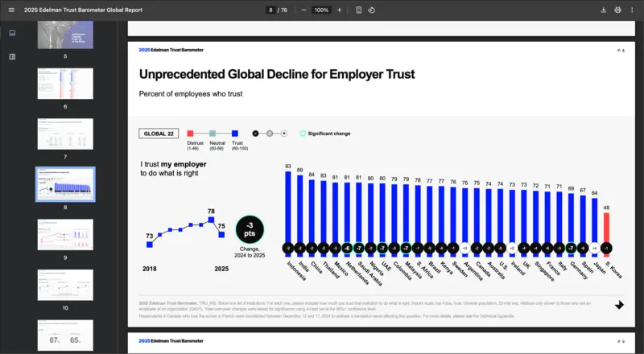Click the zoom out minus button
The height and width of the screenshot is (354, 644).
click(303, 10)
